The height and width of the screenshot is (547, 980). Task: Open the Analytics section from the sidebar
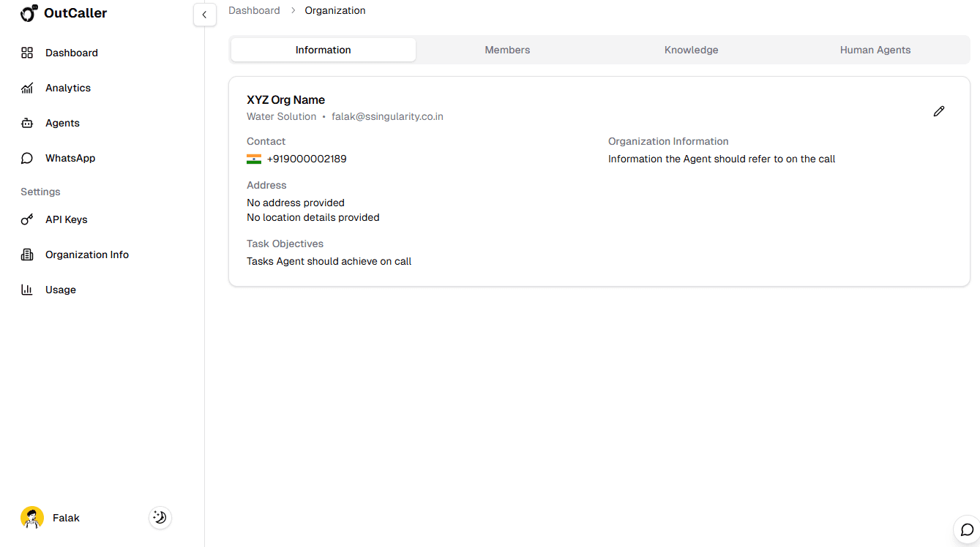(x=66, y=88)
